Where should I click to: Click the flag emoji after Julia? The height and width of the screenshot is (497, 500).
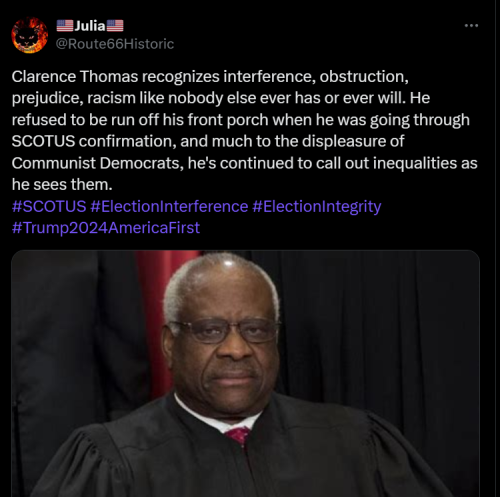click(x=115, y=26)
